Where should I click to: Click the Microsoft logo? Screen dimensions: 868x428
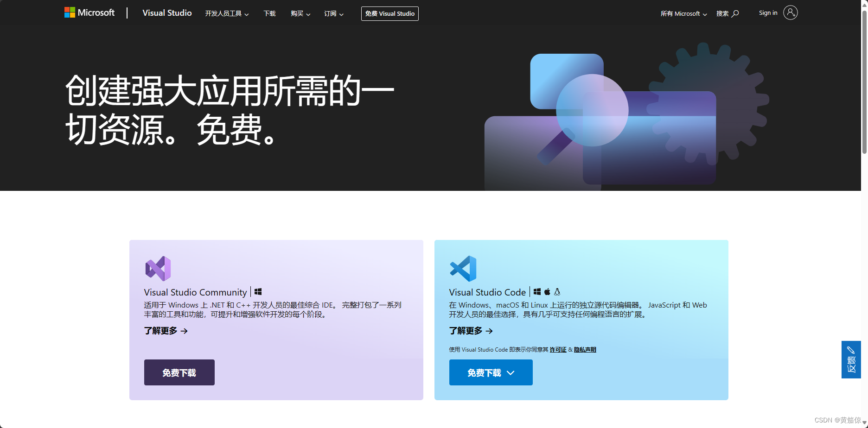[89, 13]
